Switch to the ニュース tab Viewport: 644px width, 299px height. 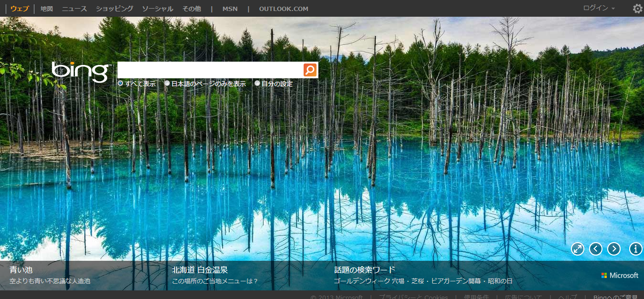[x=74, y=9]
